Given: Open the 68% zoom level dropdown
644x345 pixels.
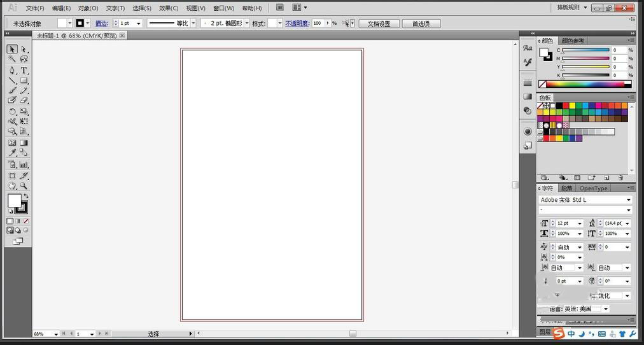Looking at the screenshot, I should click(x=56, y=334).
